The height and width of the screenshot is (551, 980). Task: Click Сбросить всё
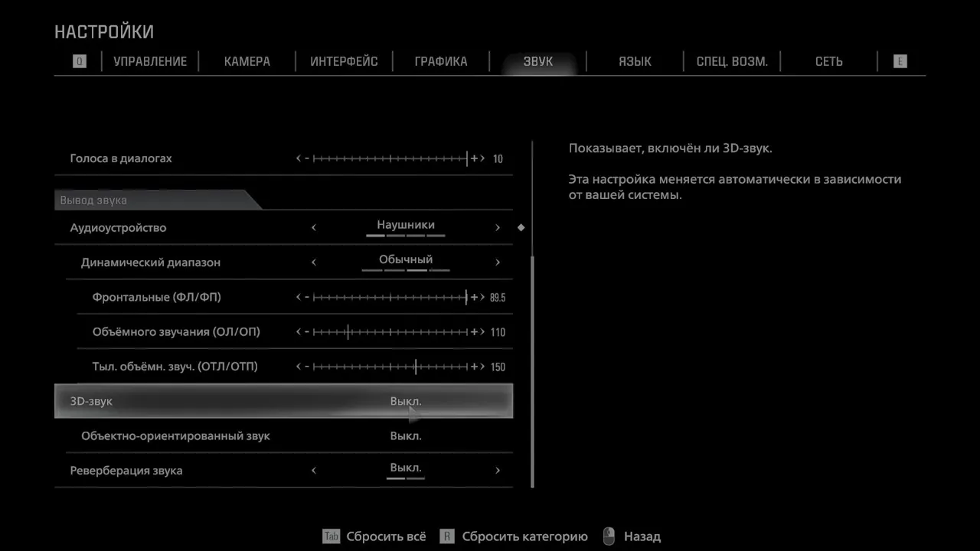pos(386,536)
